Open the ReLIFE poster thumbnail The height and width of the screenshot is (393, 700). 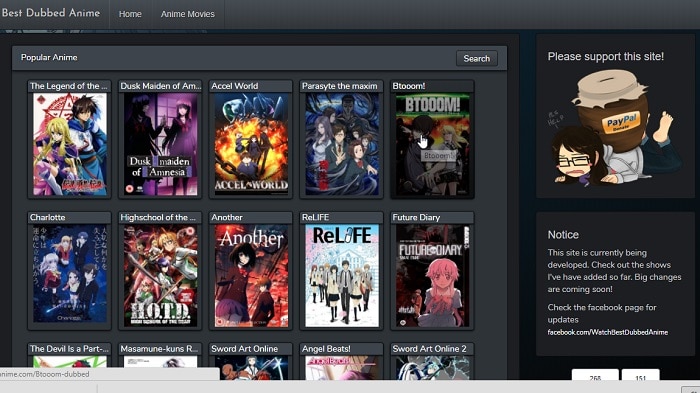click(x=342, y=276)
